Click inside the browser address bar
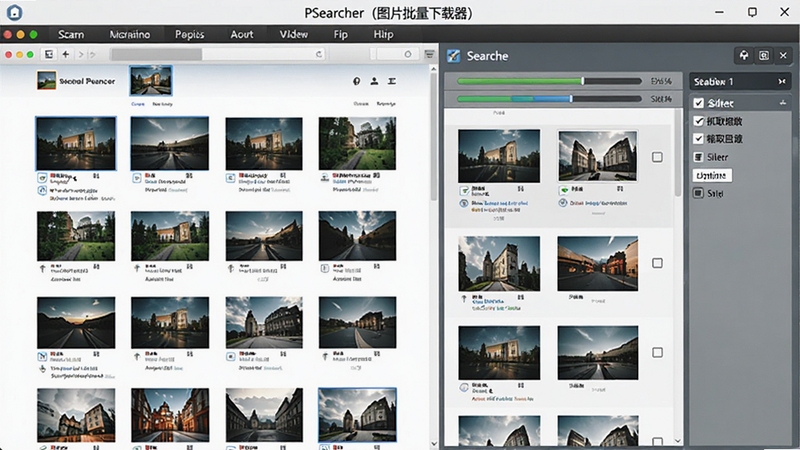This screenshot has height=450, width=800. point(218,54)
